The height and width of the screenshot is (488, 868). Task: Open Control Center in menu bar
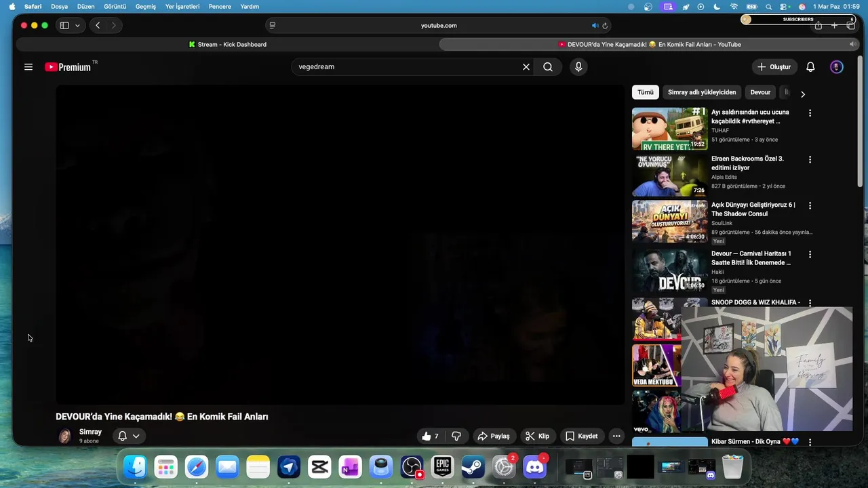pyautogui.click(x=785, y=7)
